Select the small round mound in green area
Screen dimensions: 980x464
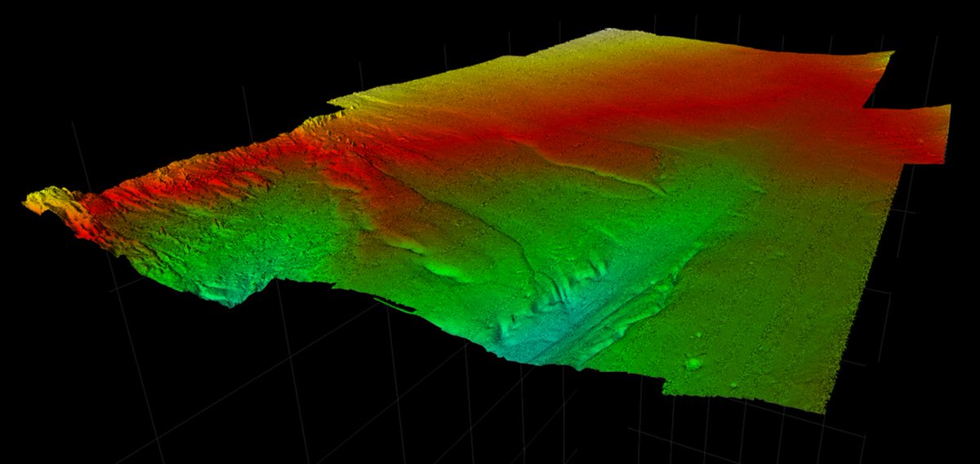coord(694,363)
